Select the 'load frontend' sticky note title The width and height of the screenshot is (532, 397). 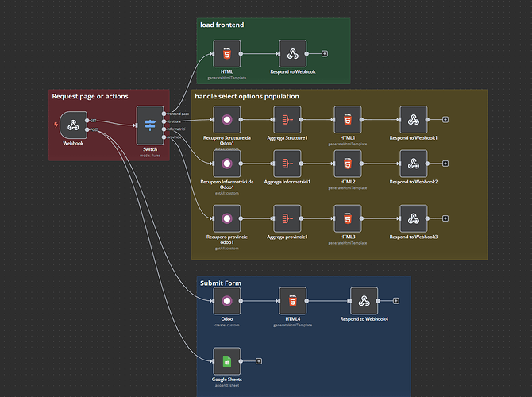tap(222, 25)
